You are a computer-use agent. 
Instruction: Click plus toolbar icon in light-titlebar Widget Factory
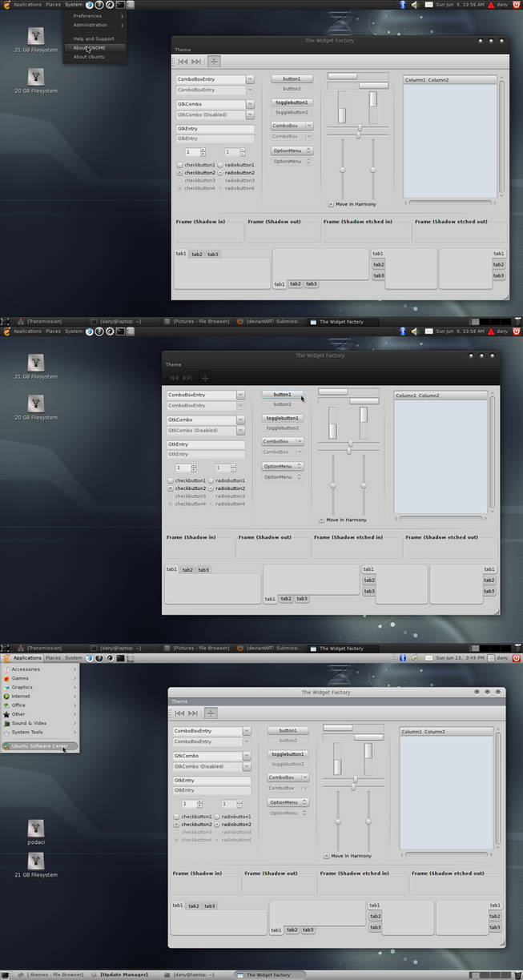coord(211,713)
